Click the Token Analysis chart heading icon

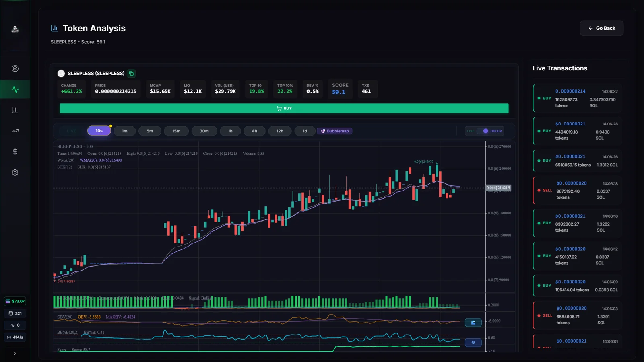tap(54, 28)
